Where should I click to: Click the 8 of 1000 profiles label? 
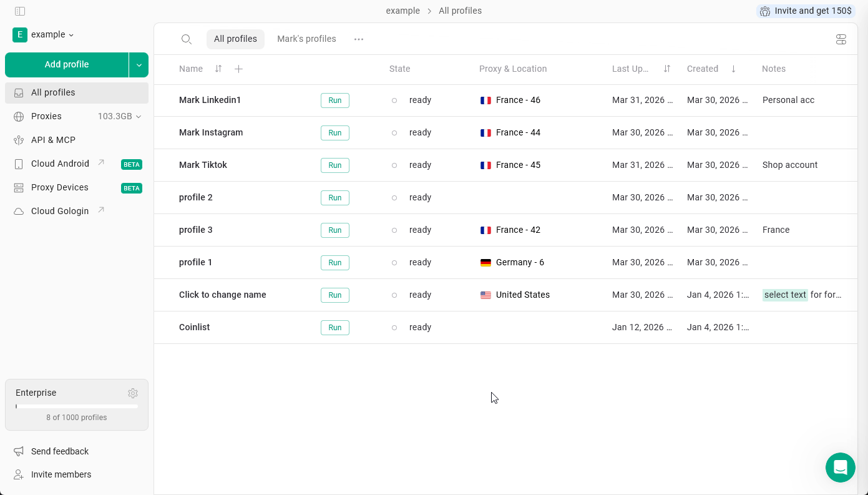coord(77,418)
